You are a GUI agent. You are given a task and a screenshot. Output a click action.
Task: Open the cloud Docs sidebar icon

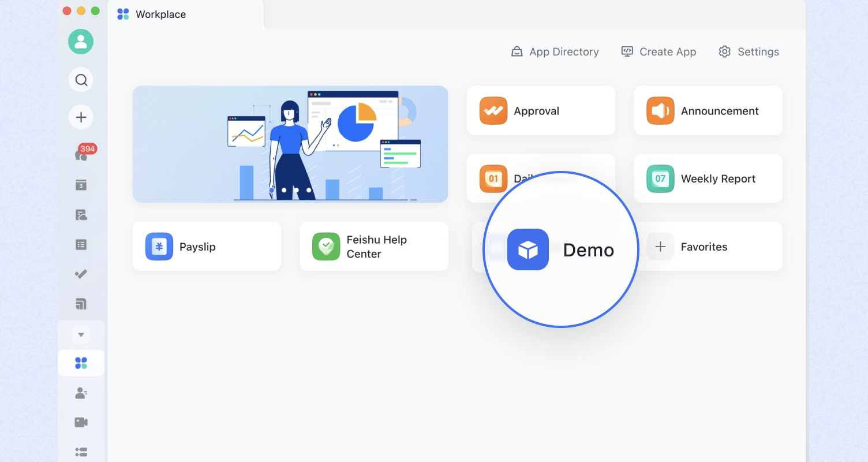[81, 215]
